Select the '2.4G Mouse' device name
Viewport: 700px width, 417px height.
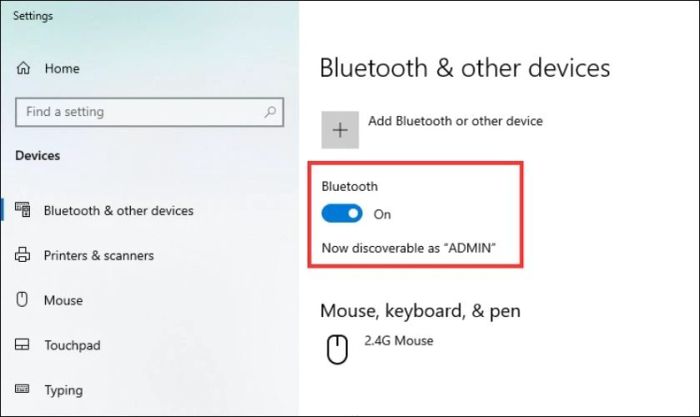coord(401,341)
